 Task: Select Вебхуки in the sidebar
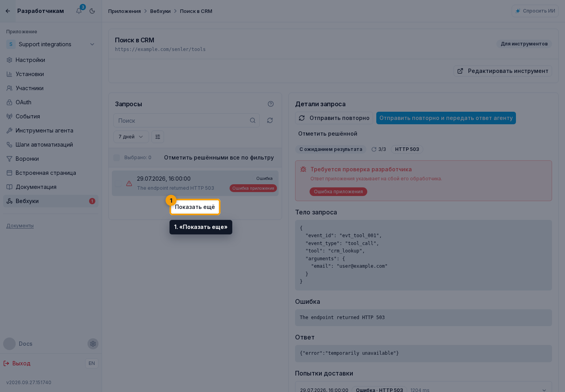click(51, 201)
